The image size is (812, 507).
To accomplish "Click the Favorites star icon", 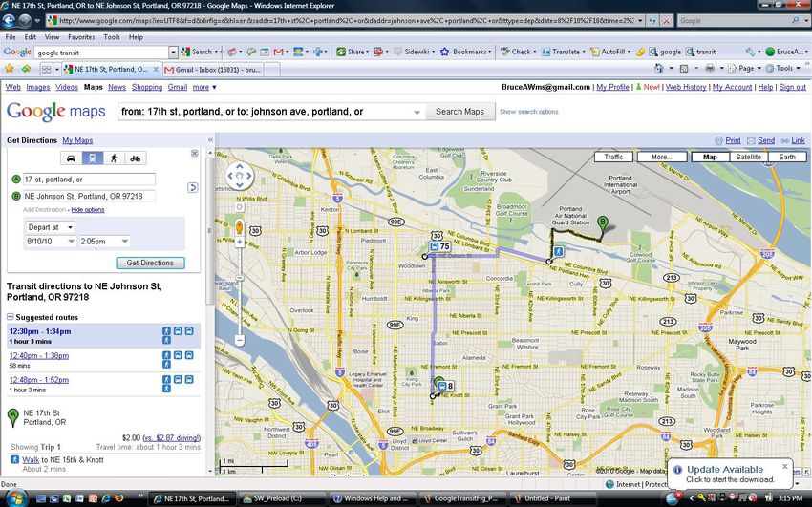I will (10, 69).
